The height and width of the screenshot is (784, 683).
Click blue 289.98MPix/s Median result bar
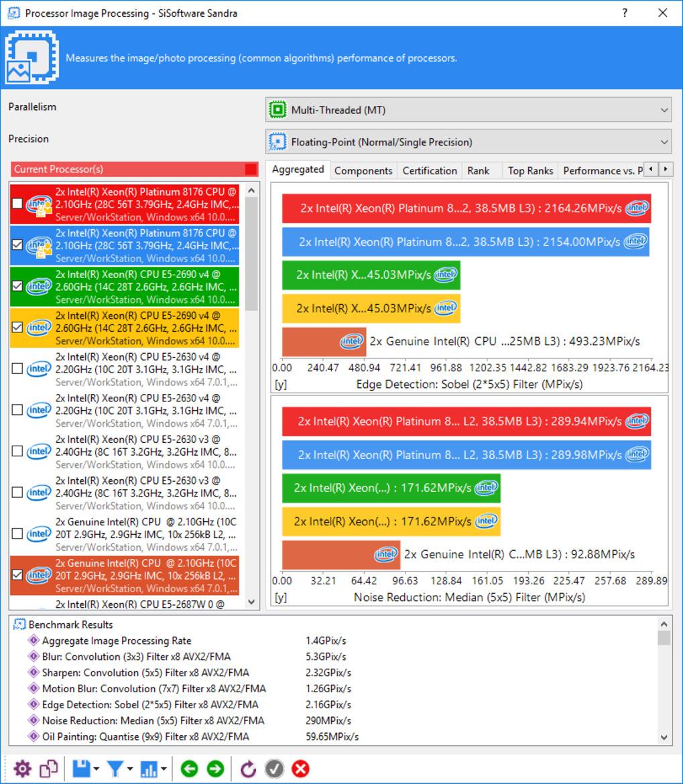click(x=467, y=455)
